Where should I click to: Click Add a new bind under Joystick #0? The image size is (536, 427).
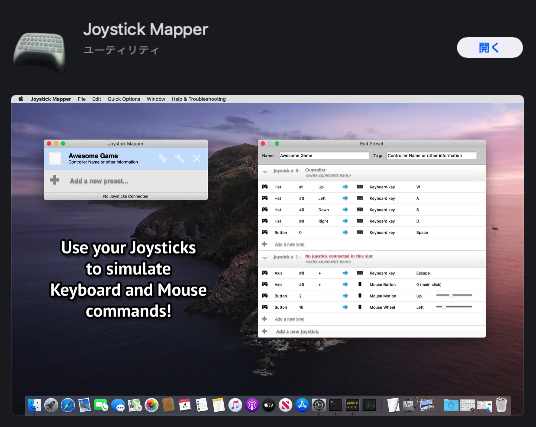point(290,244)
